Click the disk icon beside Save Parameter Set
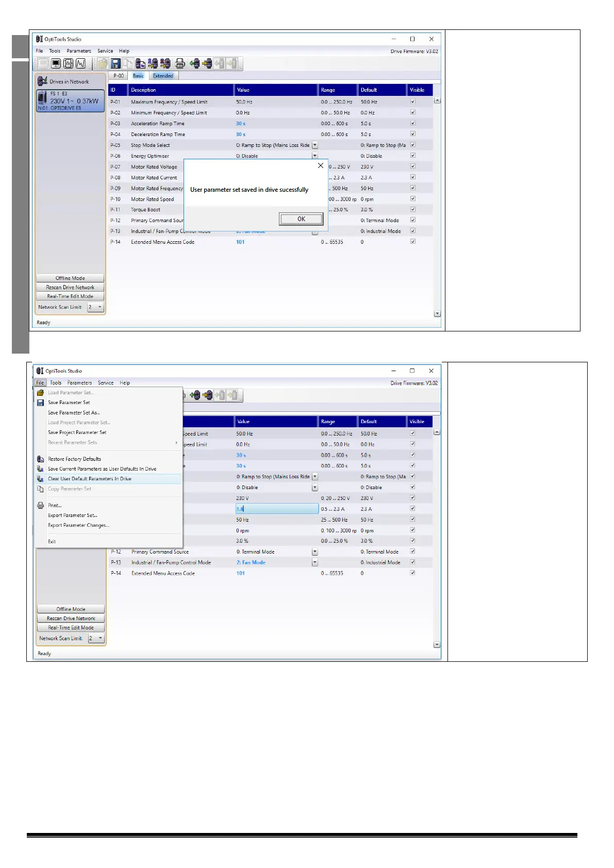 click(x=40, y=403)
